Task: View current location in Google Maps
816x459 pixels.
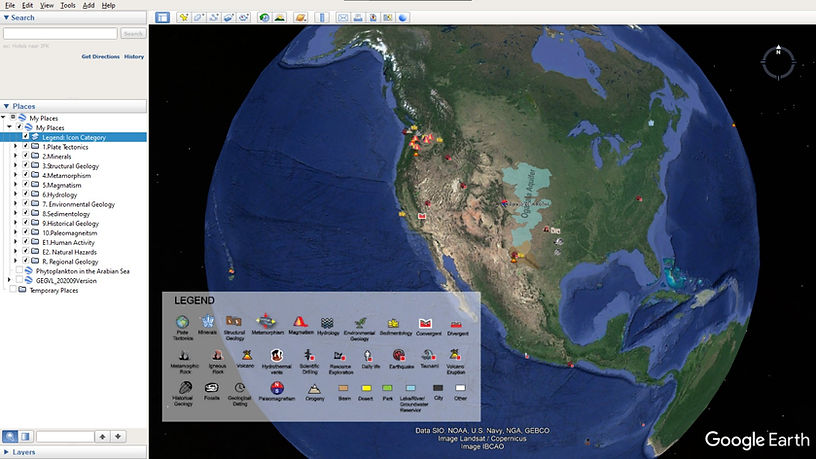Action: coord(388,17)
